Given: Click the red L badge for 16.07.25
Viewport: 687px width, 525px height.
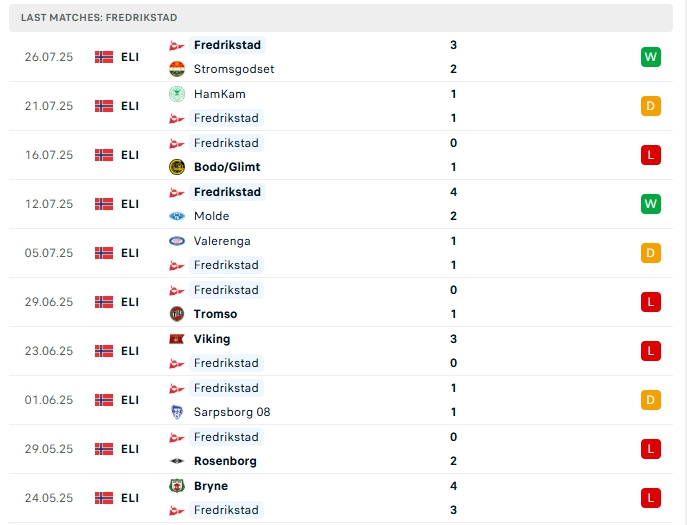Looking at the screenshot, I should coord(651,155).
